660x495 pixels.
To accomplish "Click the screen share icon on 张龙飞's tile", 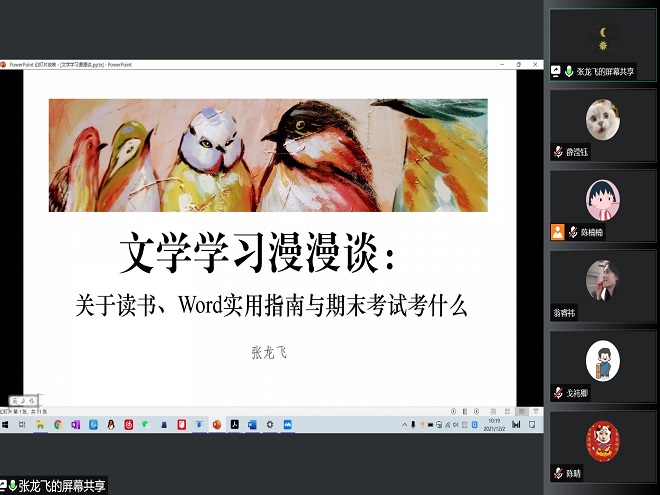I will point(555,72).
